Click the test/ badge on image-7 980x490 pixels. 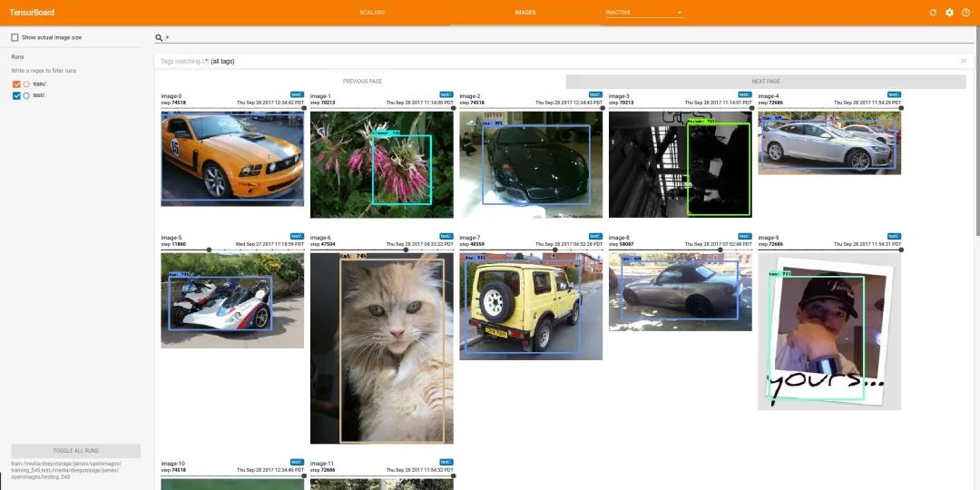[595, 236]
